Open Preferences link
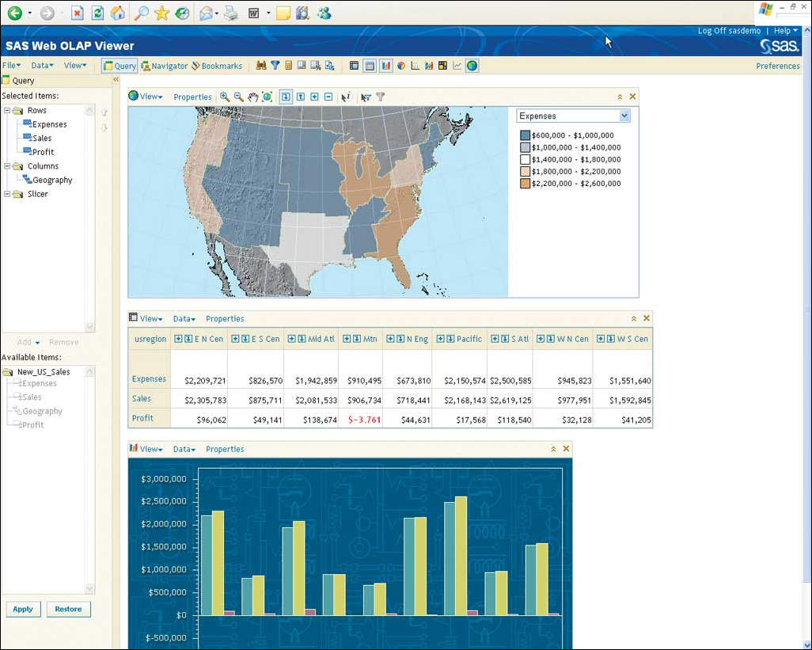The height and width of the screenshot is (650, 812). tap(778, 66)
